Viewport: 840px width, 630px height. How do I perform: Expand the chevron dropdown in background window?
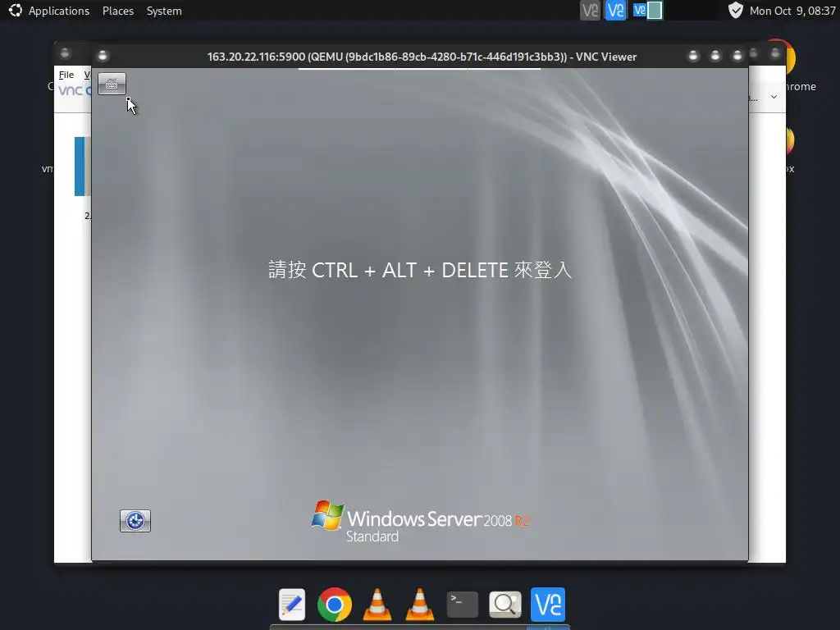pyautogui.click(x=774, y=97)
